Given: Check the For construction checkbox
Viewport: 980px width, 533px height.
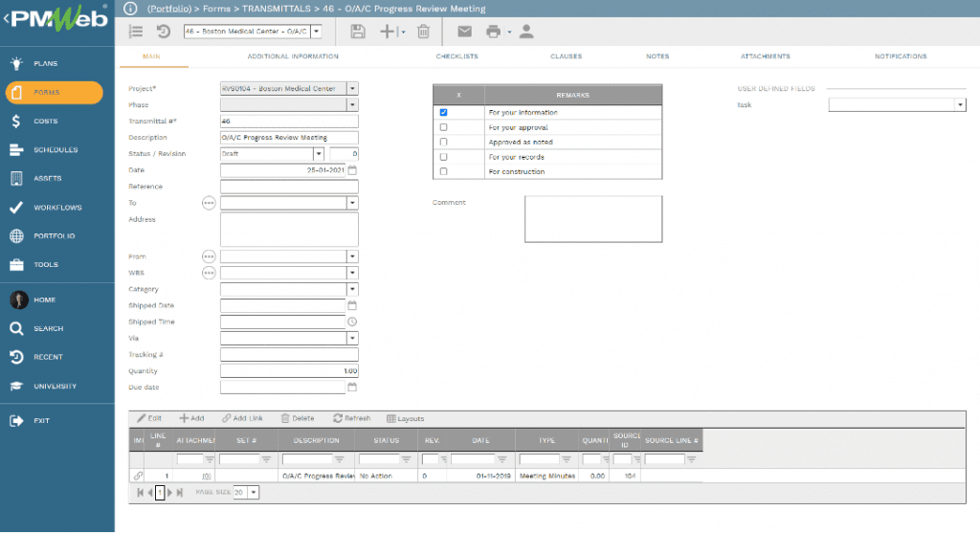Looking at the screenshot, I should (x=444, y=171).
